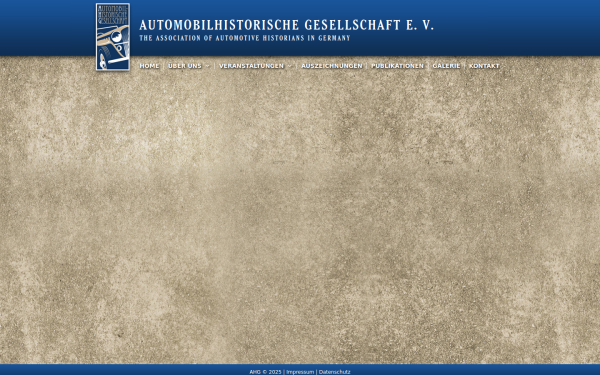Expand the Über Uns dropdown arrow
This screenshot has height=375, width=600.
tap(207, 66)
